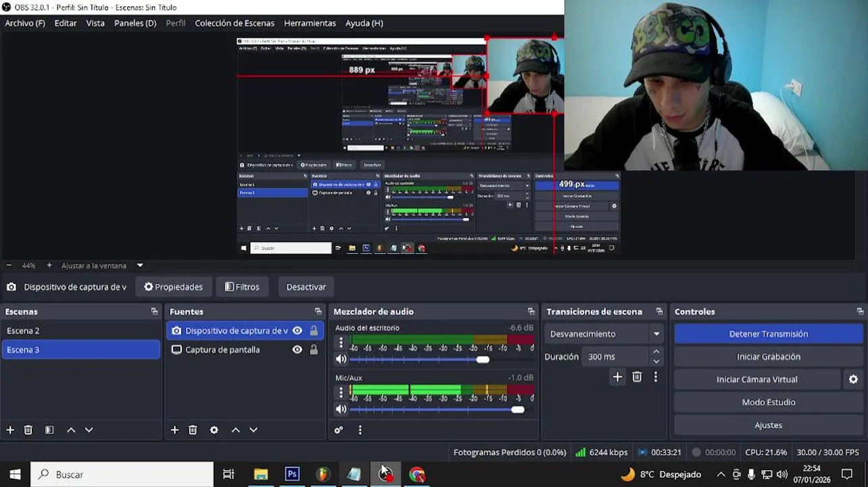
Task: Open Editar menu
Action: [66, 23]
